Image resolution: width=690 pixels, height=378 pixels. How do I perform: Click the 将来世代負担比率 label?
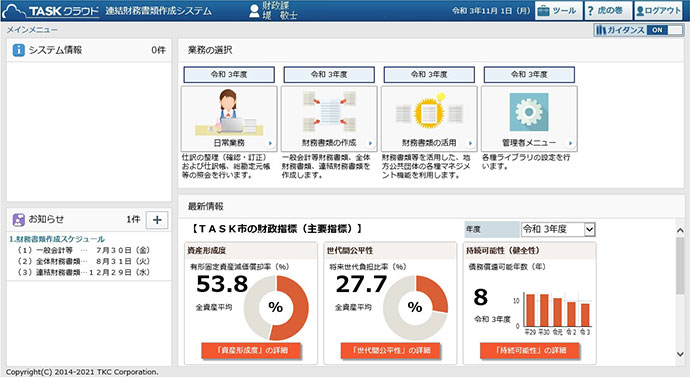click(368, 267)
